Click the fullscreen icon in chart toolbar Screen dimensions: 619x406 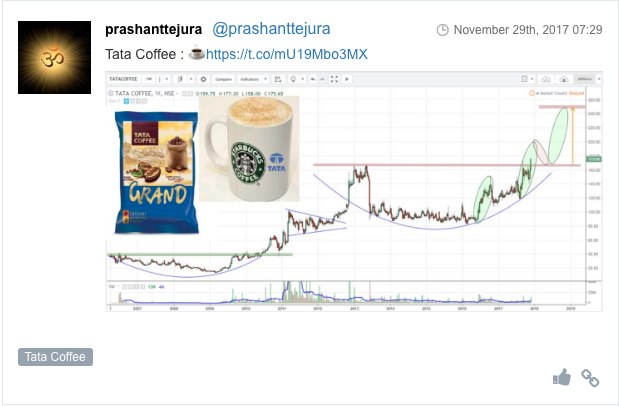[x=334, y=79]
